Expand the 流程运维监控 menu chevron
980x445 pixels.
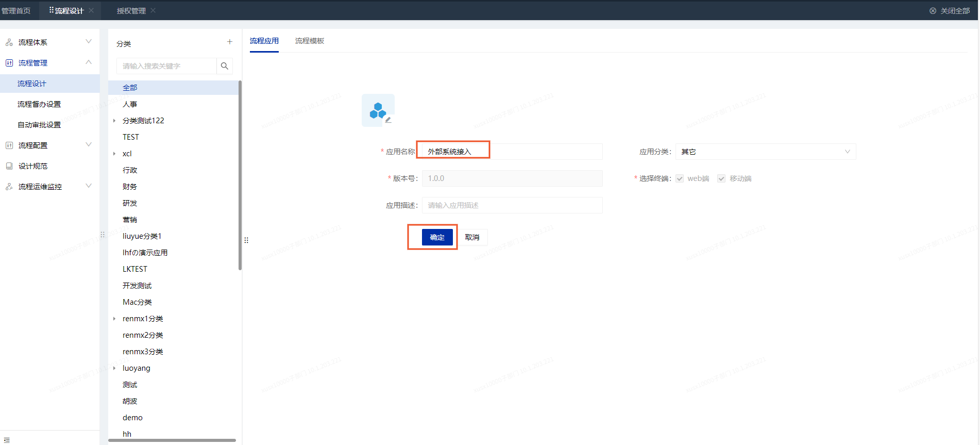[89, 186]
